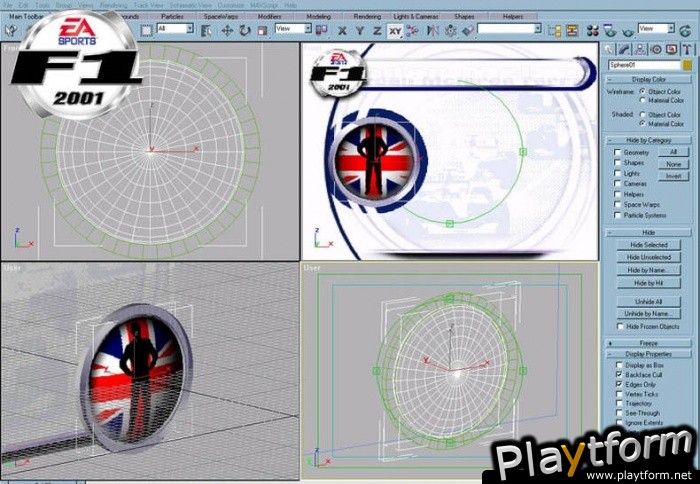Set Wireframe to Object Color
The image size is (700, 484).
point(642,91)
